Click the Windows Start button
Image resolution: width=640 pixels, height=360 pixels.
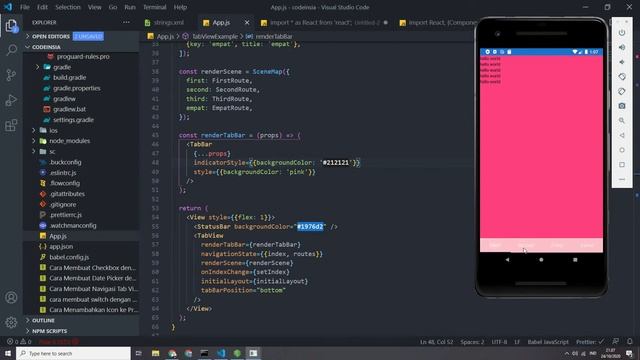click(8, 353)
